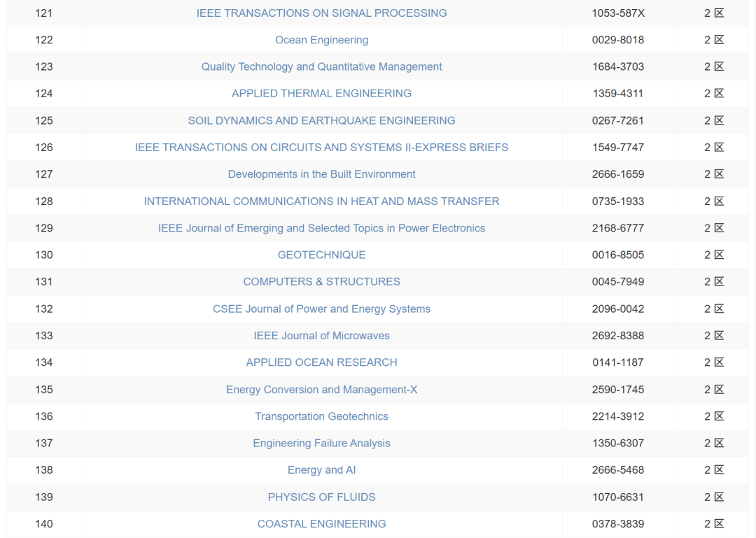
Task: Open Energy Conversion and Management-X link
Action: [x=321, y=390]
